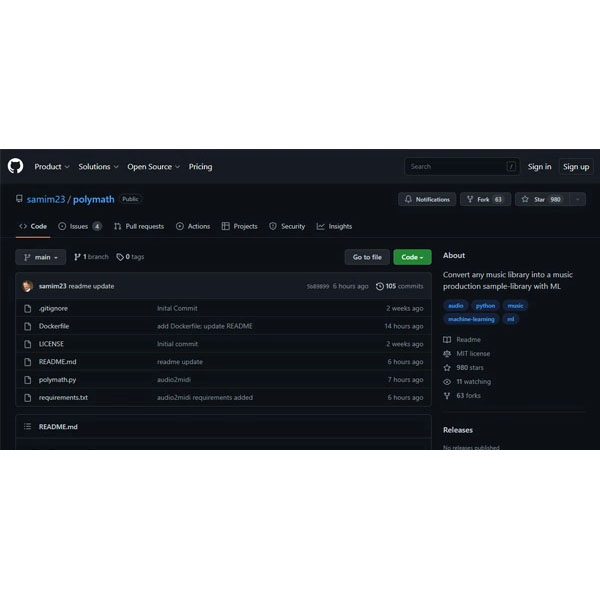Open the polymath.py file

(57, 380)
